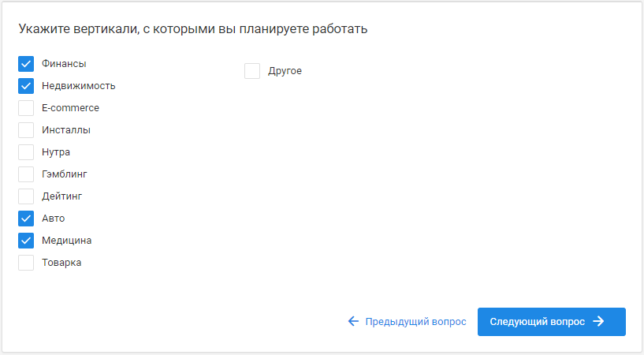The image size is (644, 355).
Task: Select the Нутра checkbox
Action: (26, 152)
